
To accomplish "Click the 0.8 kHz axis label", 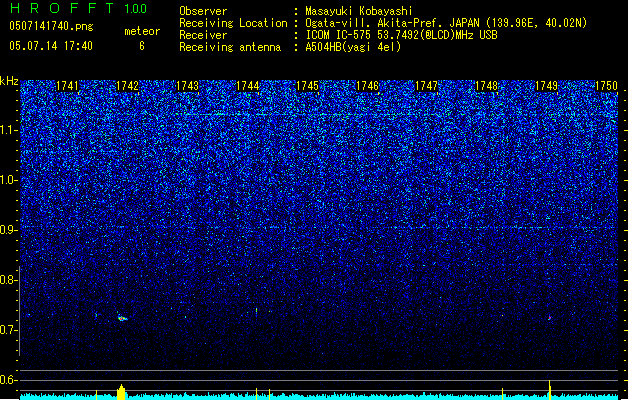I will [x=9, y=280].
